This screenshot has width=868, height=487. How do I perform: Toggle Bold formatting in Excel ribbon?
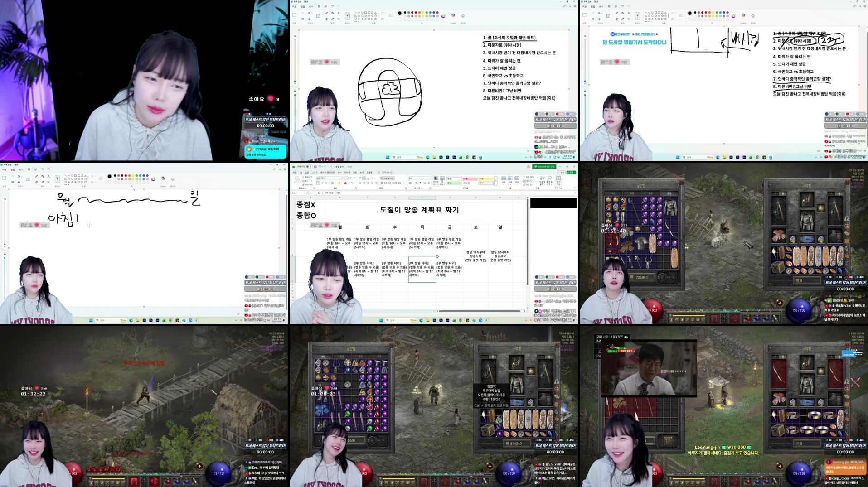point(318,183)
